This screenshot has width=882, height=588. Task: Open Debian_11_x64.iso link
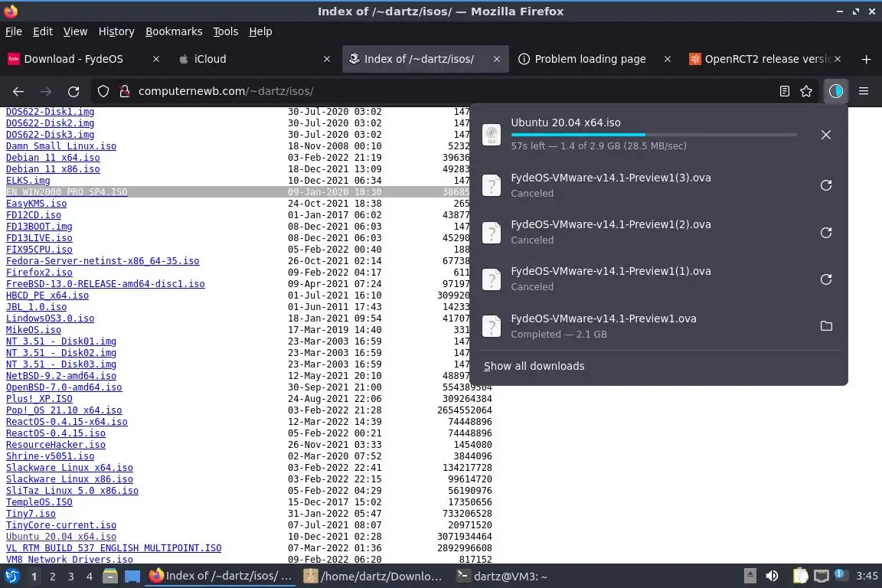[53, 158]
